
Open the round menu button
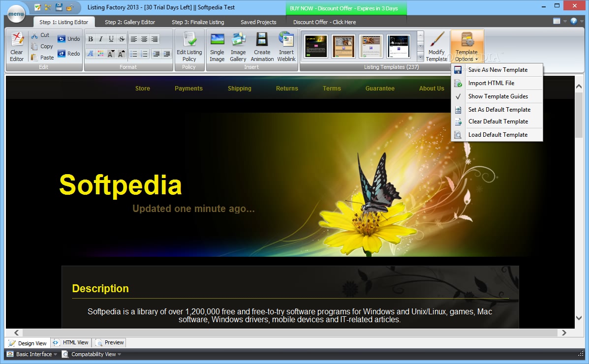[x=16, y=13]
